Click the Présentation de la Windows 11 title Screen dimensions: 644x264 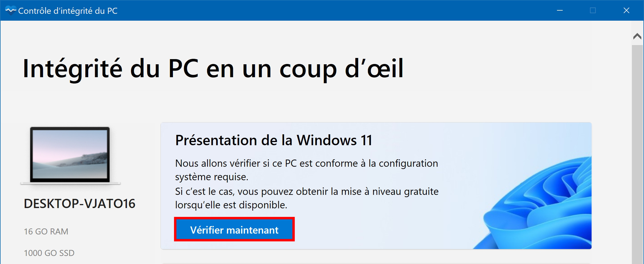pos(274,140)
